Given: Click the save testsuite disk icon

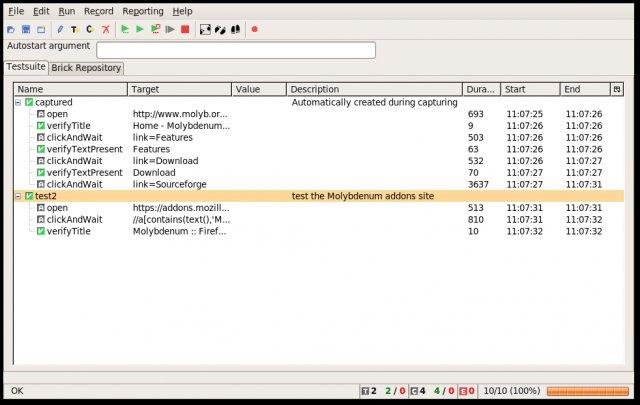Looking at the screenshot, I should click(x=26, y=29).
